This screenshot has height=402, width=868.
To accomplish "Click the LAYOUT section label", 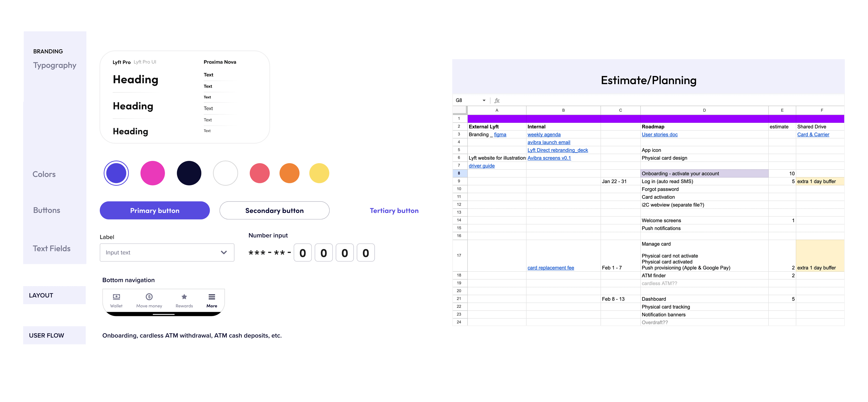I will pyautogui.click(x=41, y=295).
